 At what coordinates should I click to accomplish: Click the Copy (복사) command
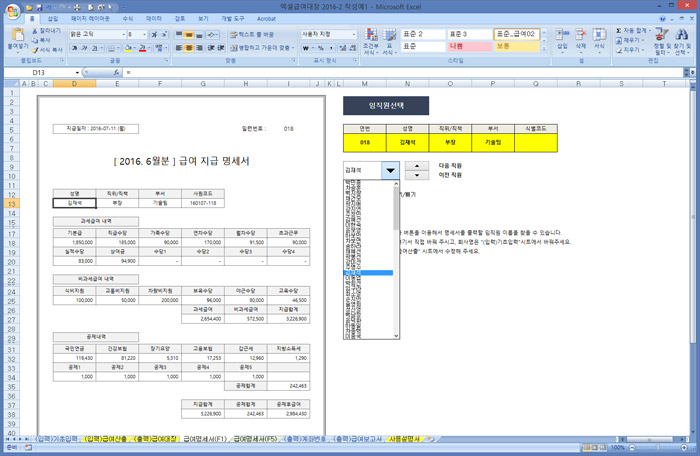[41, 40]
